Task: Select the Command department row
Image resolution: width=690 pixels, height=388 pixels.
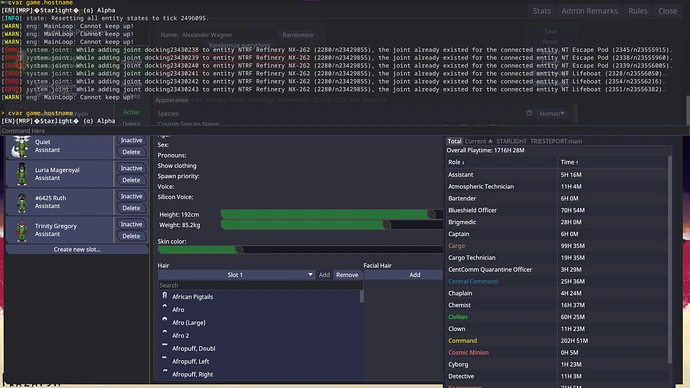Action: point(557,341)
